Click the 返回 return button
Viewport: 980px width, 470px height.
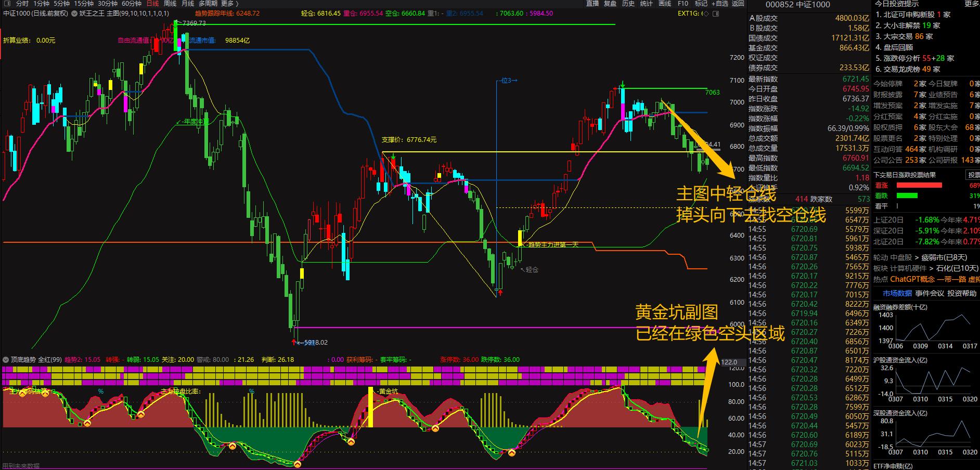click(x=737, y=4)
